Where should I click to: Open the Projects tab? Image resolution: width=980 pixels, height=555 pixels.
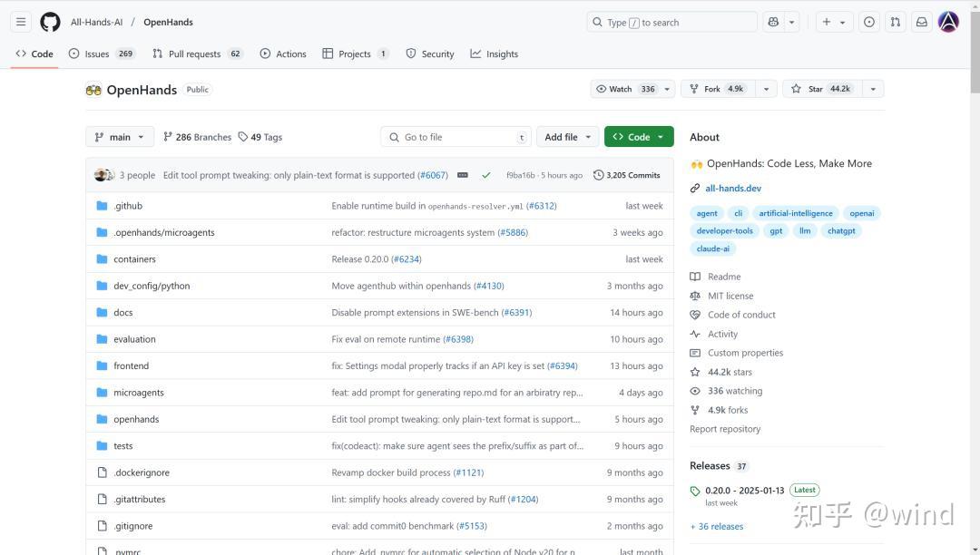pos(356,54)
